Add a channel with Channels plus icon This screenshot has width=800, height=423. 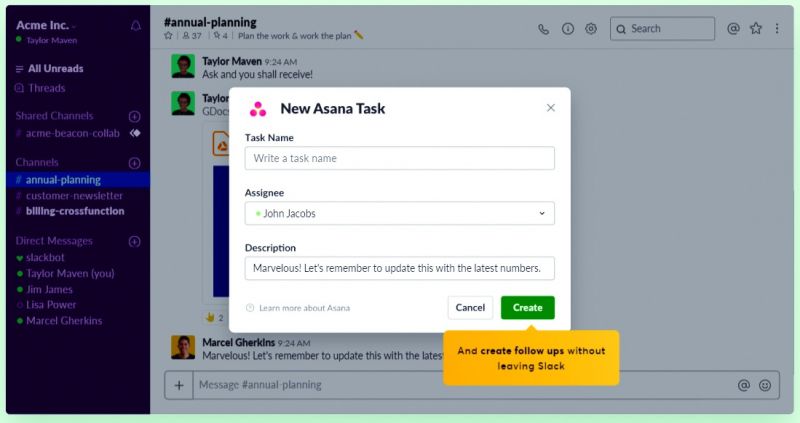click(135, 163)
